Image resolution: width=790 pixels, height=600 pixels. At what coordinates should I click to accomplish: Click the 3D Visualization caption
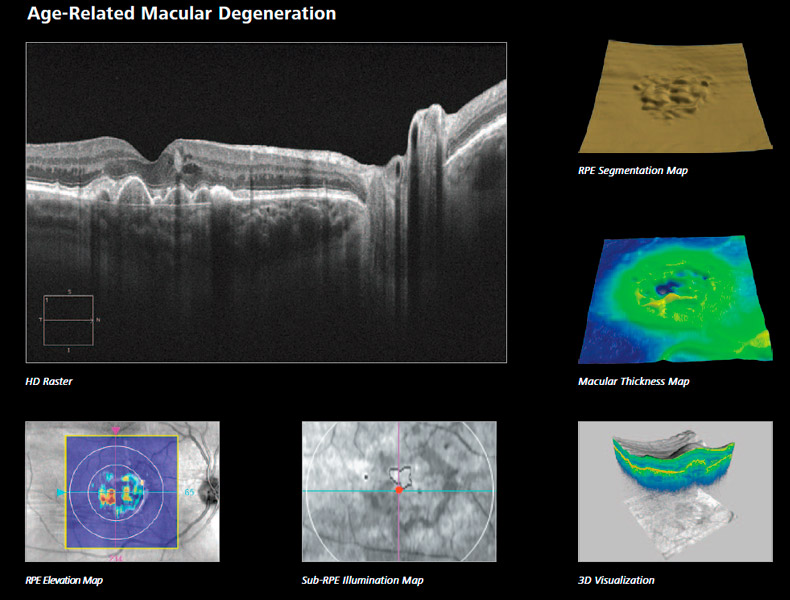pyautogui.click(x=616, y=581)
